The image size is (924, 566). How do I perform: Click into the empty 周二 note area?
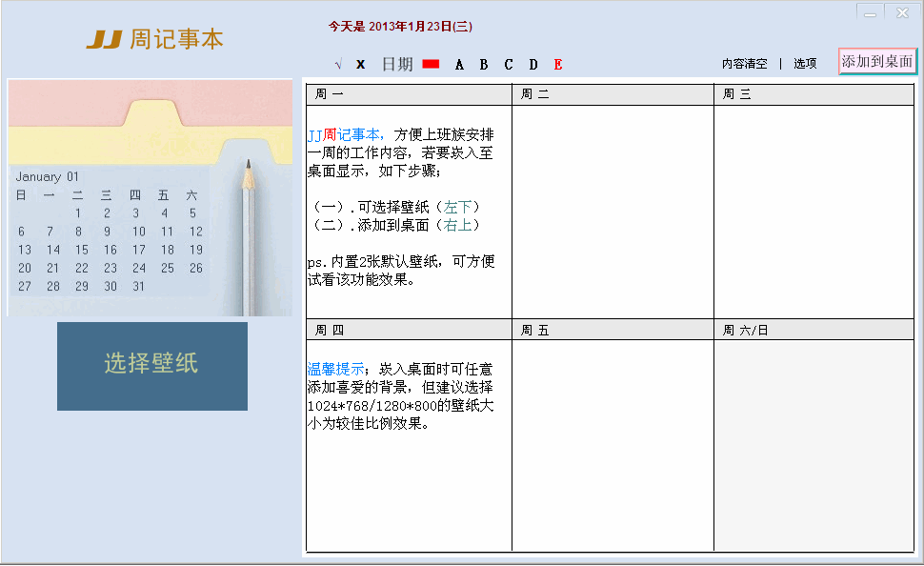[x=613, y=211]
